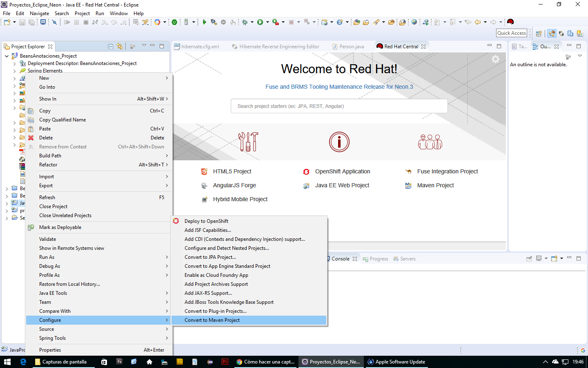
Task: Click the green power toolbar icon
Action: (174, 22)
